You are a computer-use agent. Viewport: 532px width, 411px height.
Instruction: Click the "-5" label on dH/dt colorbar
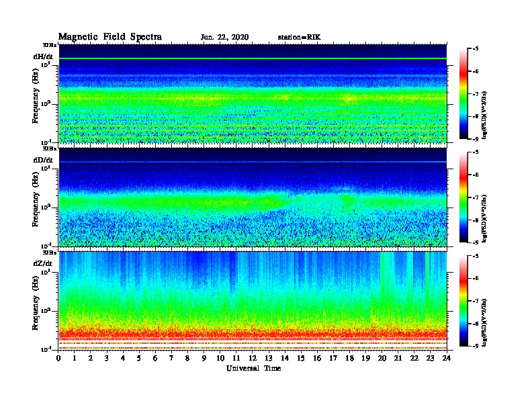click(475, 49)
